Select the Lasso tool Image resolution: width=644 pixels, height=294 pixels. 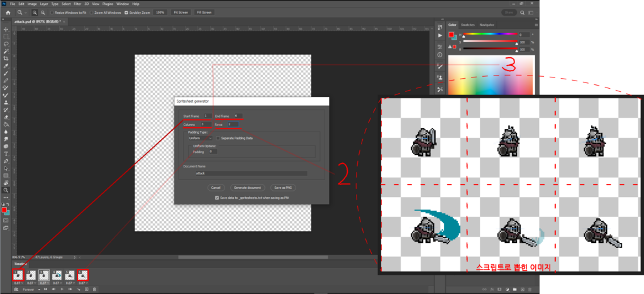click(6, 43)
